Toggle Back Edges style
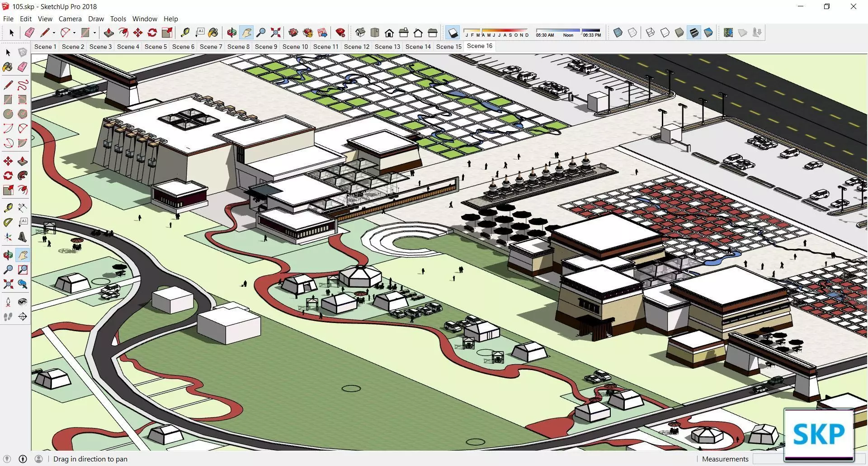This screenshot has height=466, width=868. pyautogui.click(x=632, y=33)
